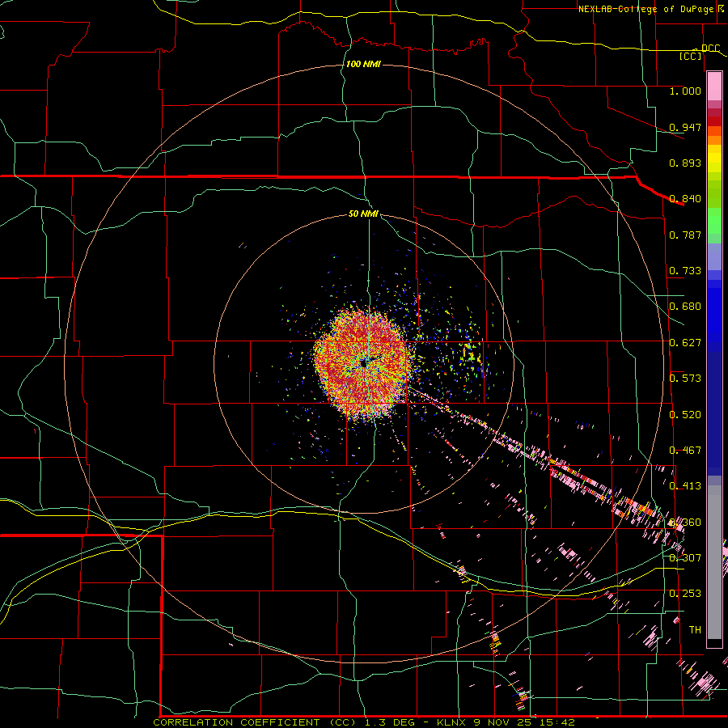Click the pink segment atop the color bar
The width and height of the screenshot is (728, 728).
[x=714, y=86]
